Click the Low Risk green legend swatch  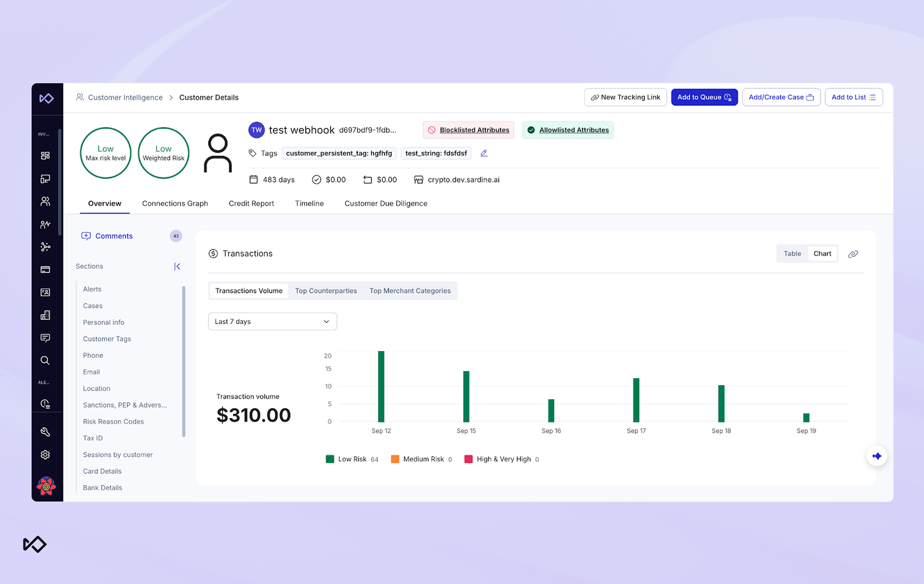(x=330, y=459)
